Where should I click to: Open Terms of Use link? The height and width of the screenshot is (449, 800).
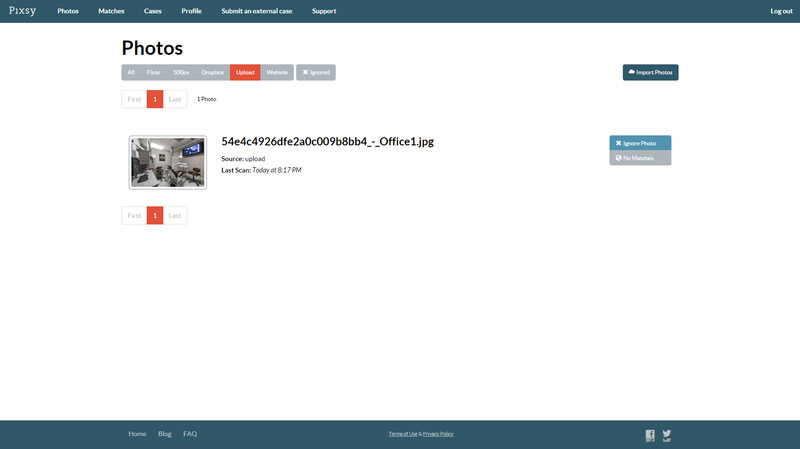coord(403,434)
